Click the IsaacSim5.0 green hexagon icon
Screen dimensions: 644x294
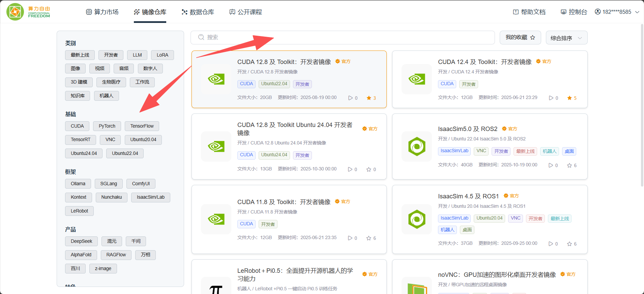[417, 146]
